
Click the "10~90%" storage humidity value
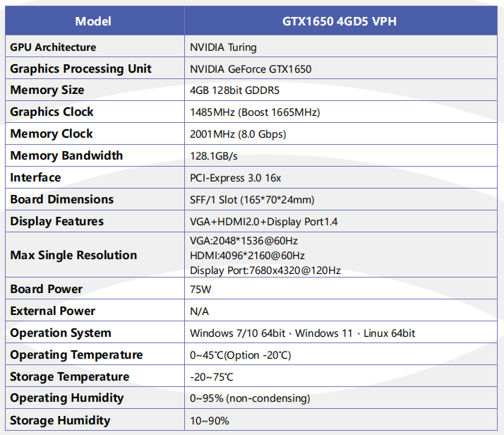coord(210,421)
